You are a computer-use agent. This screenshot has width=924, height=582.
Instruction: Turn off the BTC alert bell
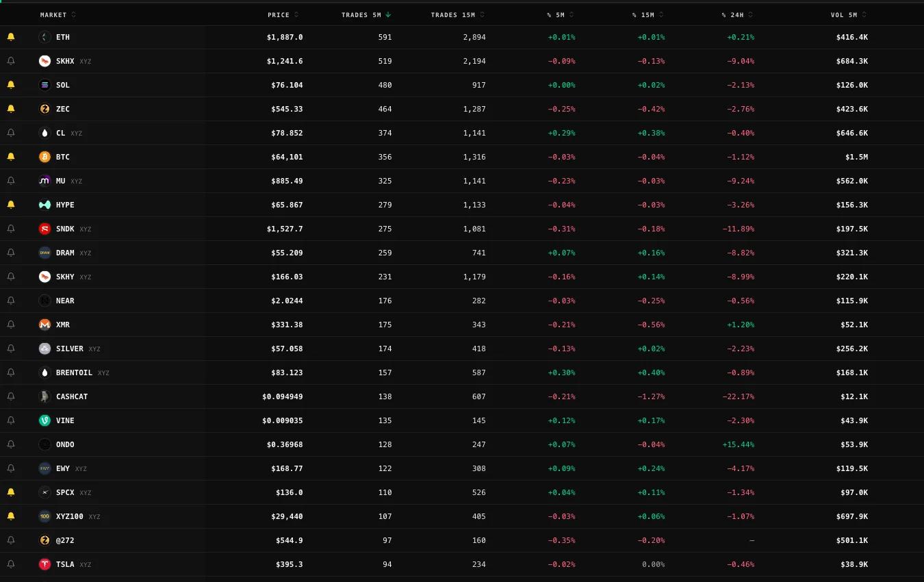click(x=10, y=157)
